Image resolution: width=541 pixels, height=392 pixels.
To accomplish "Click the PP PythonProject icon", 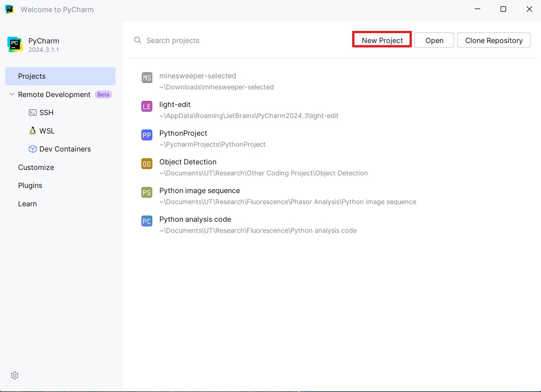I will [147, 135].
